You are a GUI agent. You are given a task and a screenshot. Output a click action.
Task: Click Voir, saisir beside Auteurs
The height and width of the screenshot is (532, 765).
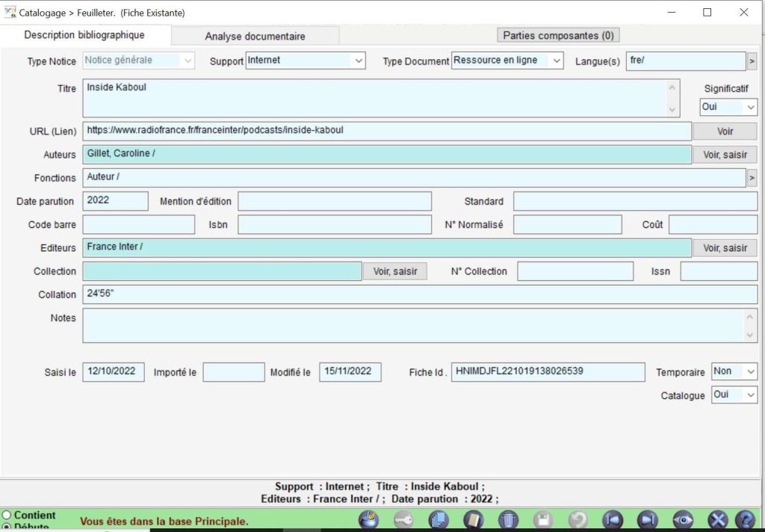point(725,155)
